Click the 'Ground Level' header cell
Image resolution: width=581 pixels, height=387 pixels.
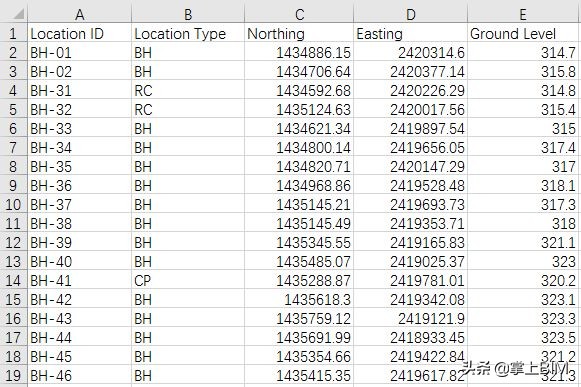coord(524,33)
